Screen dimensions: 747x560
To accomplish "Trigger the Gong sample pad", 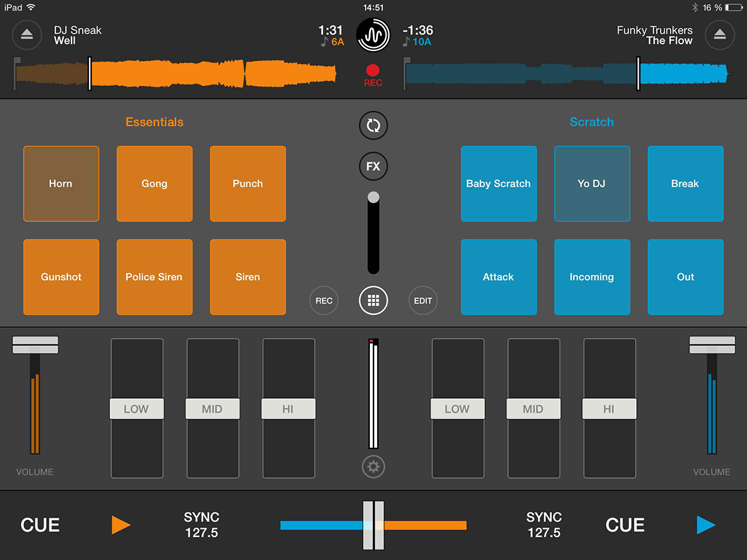I will pyautogui.click(x=154, y=184).
